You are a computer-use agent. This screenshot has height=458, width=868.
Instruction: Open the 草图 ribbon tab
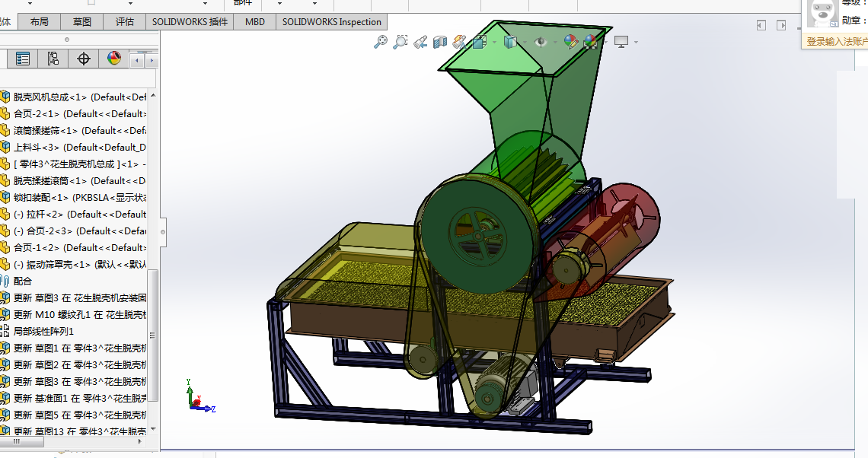pos(82,22)
